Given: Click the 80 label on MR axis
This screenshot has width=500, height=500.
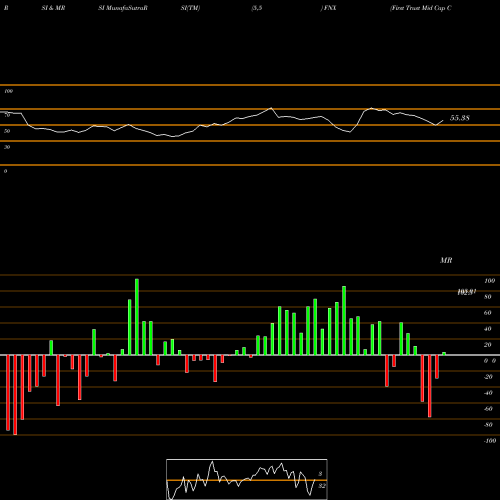Looking at the screenshot, I should tap(488, 297).
